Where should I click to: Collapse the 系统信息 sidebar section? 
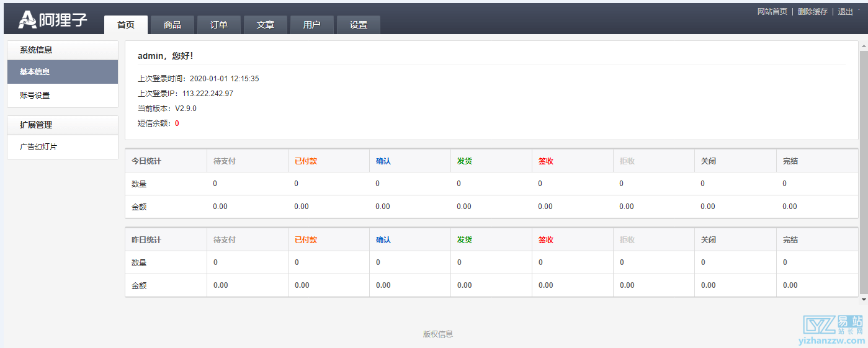click(62, 50)
